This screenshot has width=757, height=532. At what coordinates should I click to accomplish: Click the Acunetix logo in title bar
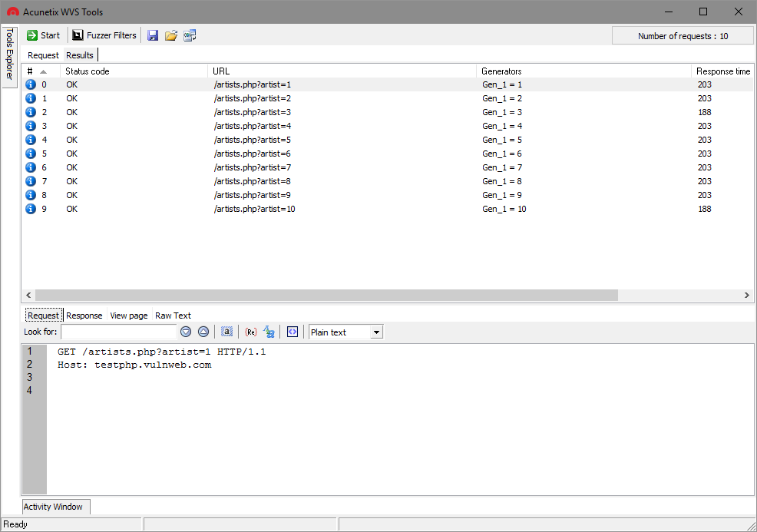[x=13, y=12]
